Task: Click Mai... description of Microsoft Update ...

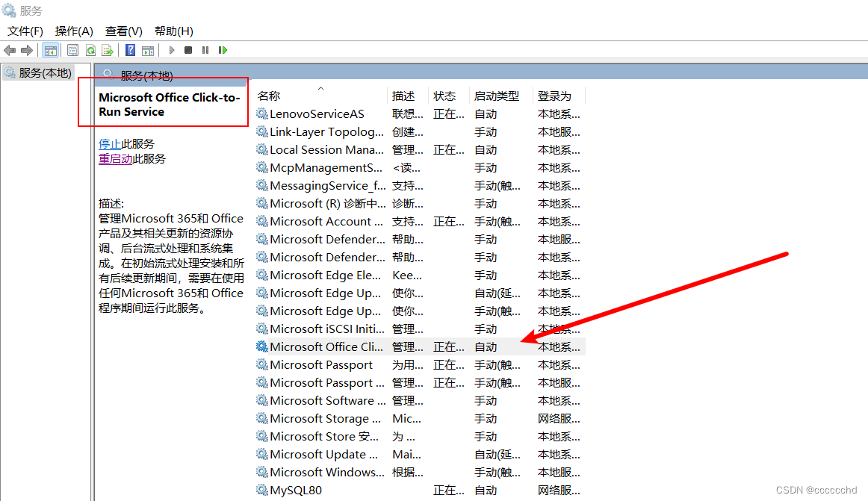Action: (406, 455)
